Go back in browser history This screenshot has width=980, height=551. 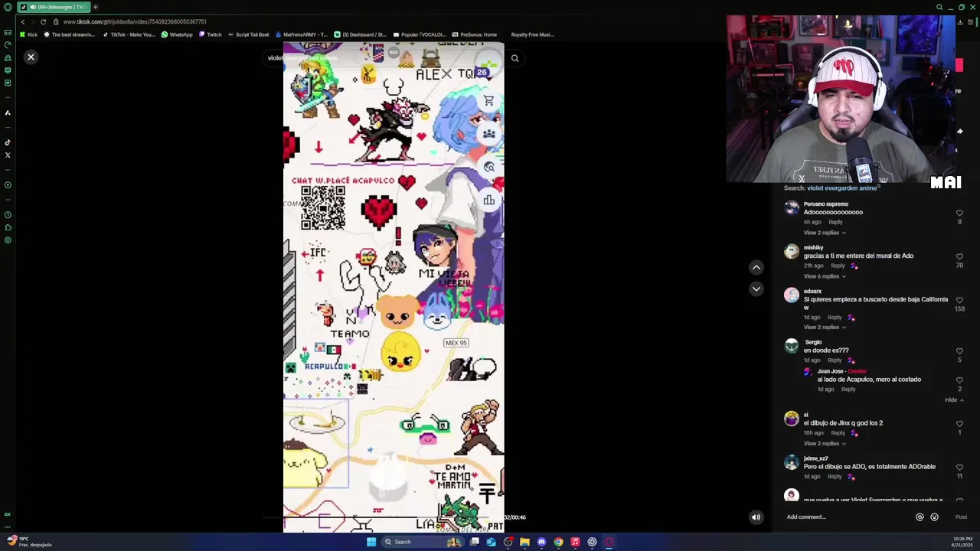[x=22, y=21]
